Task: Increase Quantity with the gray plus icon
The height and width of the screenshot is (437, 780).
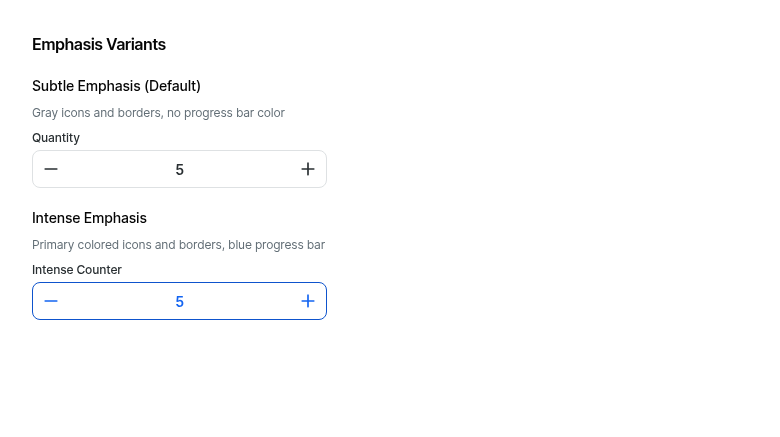Action: (x=308, y=169)
